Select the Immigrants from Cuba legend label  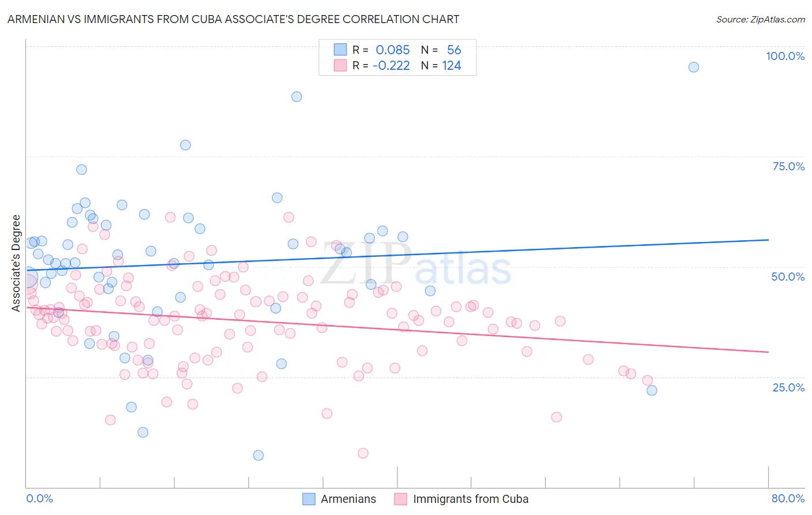tap(471, 499)
